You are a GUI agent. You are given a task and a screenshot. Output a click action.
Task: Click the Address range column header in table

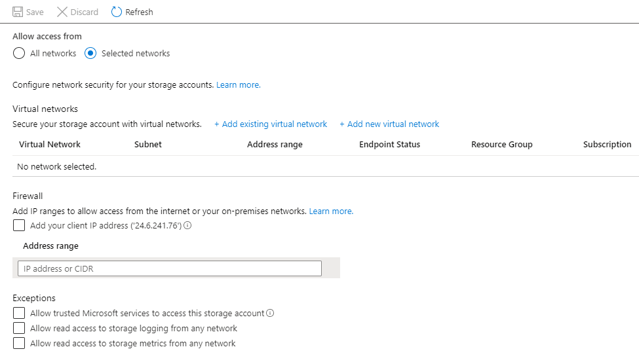(x=275, y=144)
